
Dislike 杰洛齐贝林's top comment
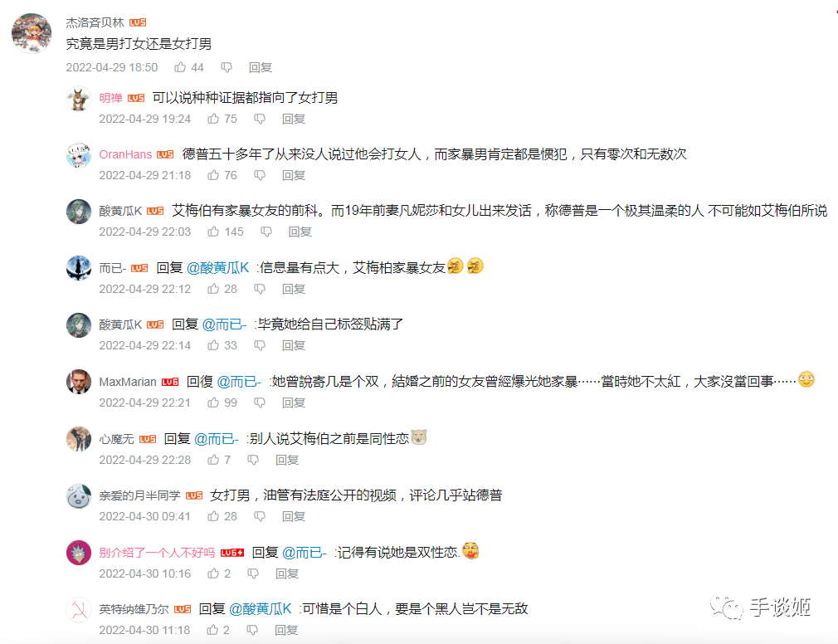click(x=227, y=67)
